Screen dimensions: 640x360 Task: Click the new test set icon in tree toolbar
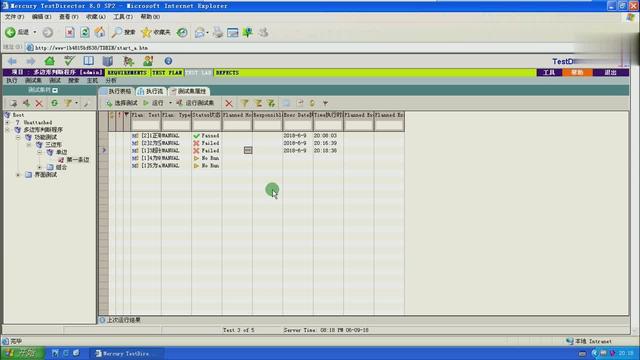pyautogui.click(x=26, y=103)
